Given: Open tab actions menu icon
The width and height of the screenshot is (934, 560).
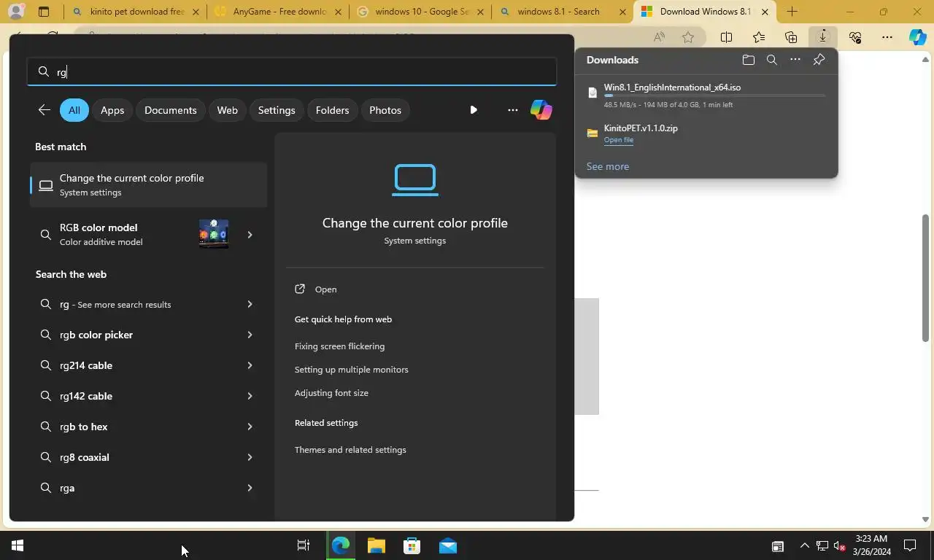Looking at the screenshot, I should [x=44, y=12].
